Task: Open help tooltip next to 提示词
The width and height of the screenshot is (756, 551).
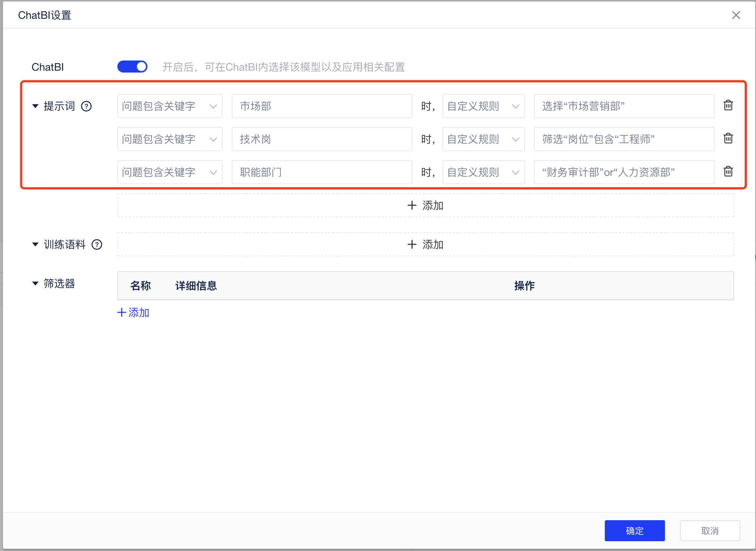Action: tap(87, 106)
